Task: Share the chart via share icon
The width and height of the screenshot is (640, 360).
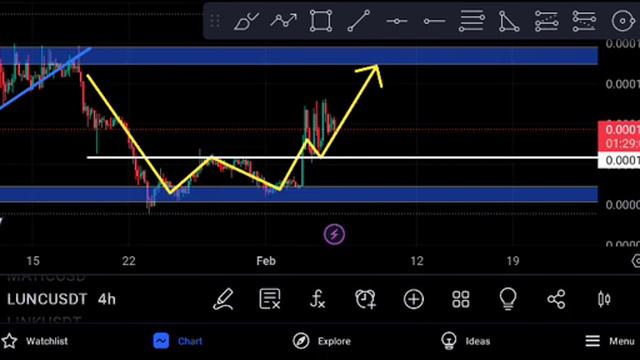Action: pyautogui.click(x=556, y=299)
